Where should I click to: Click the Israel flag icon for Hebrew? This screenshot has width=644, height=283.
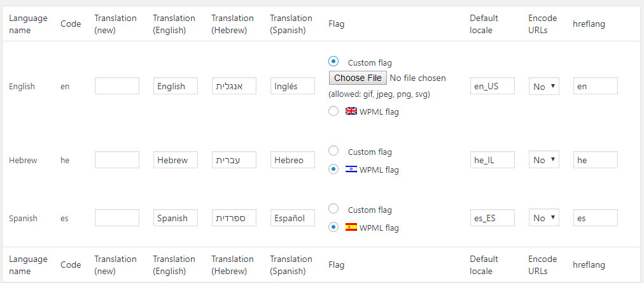point(351,169)
